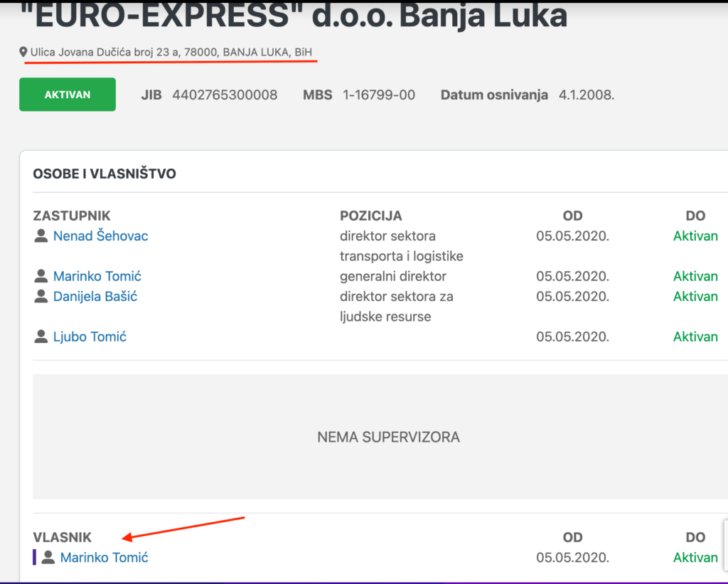This screenshot has height=584, width=728.
Task: Open Marinko Tomić owner link under Vlasnik
Action: pos(104,558)
